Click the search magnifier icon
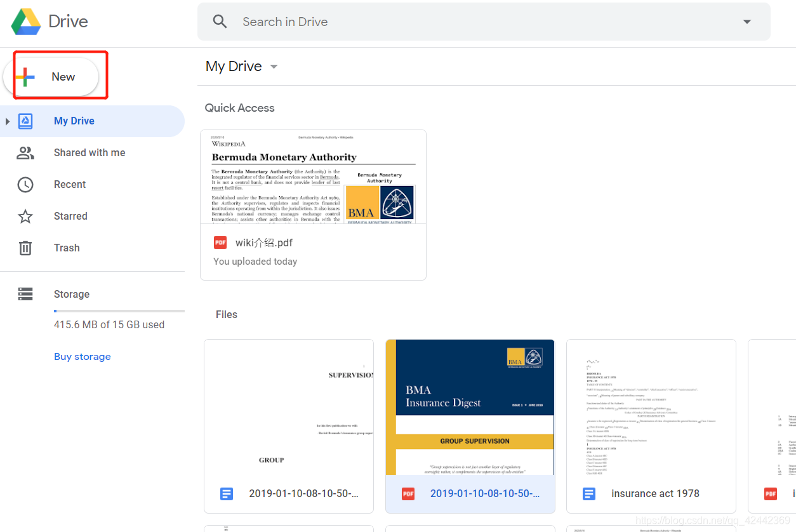The height and width of the screenshot is (532, 796). pyautogui.click(x=220, y=22)
